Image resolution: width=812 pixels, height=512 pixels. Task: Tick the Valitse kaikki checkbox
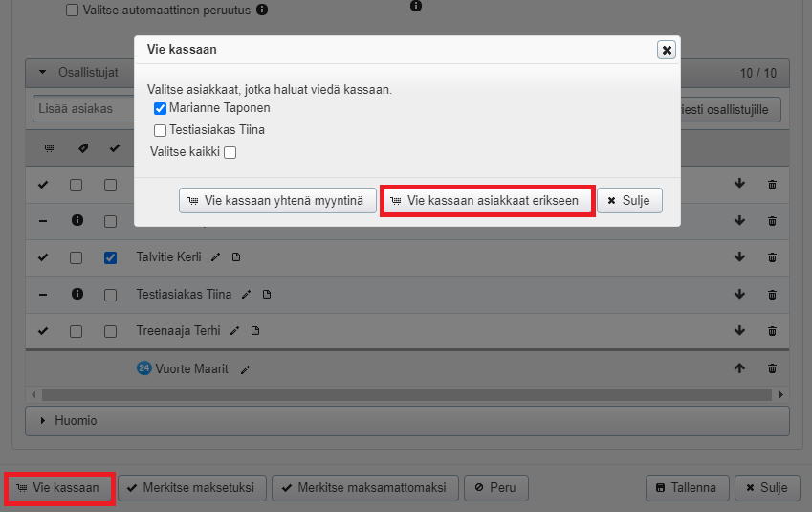coord(230,151)
